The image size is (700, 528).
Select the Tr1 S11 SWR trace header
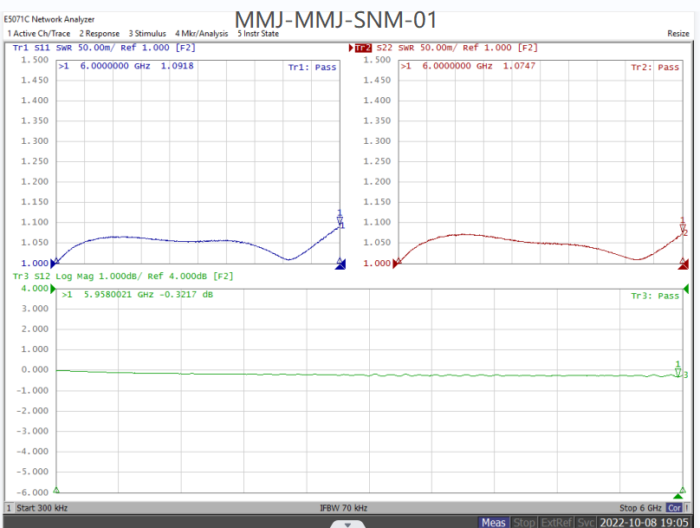(x=104, y=48)
